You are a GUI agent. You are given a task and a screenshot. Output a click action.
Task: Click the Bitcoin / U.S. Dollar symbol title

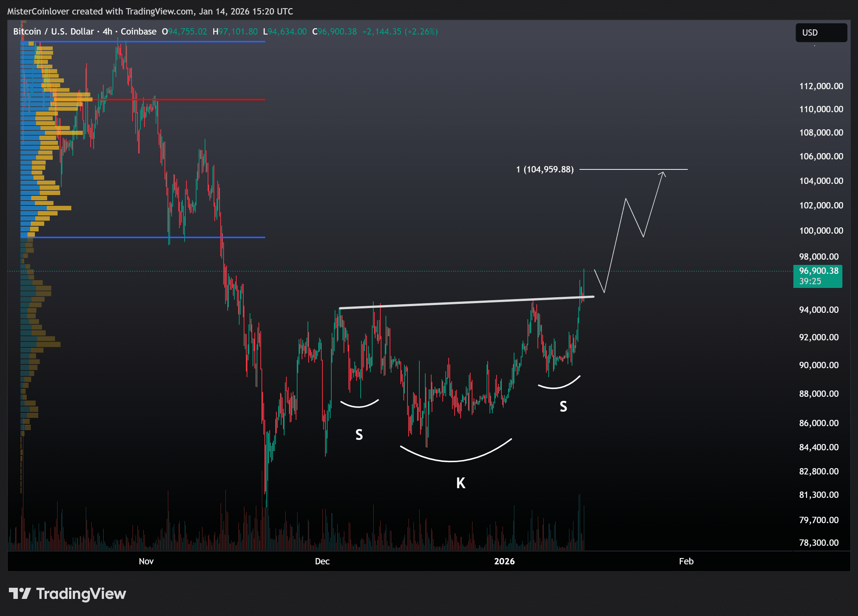(53, 32)
